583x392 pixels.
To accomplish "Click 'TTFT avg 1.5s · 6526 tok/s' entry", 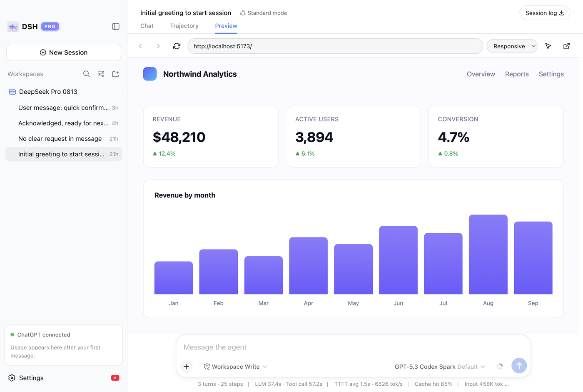I will [x=369, y=384].
